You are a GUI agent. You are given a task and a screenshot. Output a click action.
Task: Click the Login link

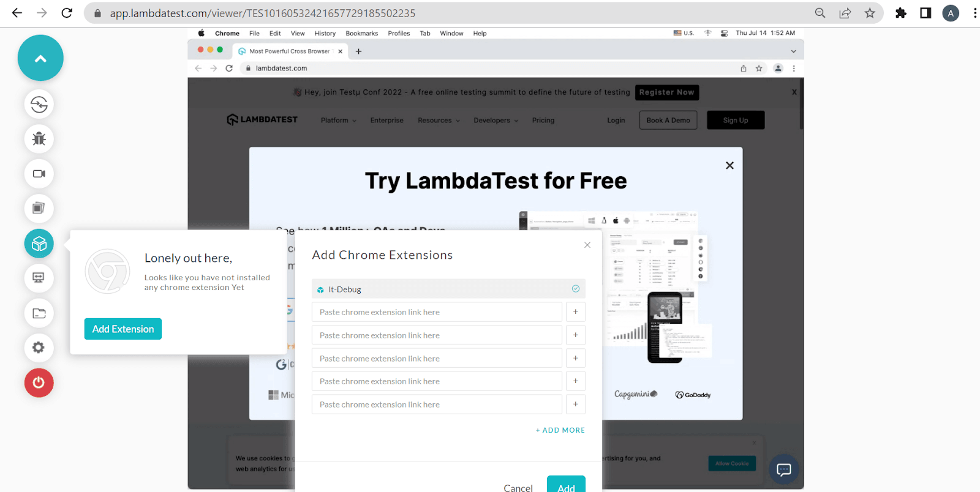pos(616,121)
